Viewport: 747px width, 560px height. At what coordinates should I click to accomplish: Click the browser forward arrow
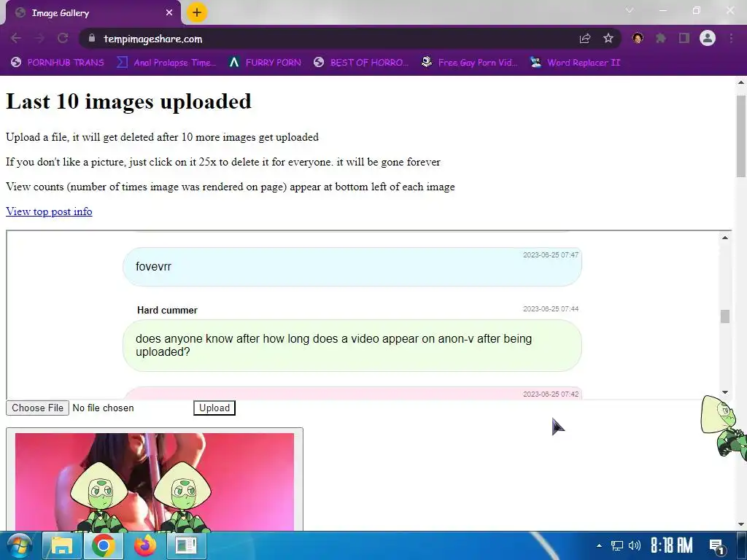click(39, 39)
